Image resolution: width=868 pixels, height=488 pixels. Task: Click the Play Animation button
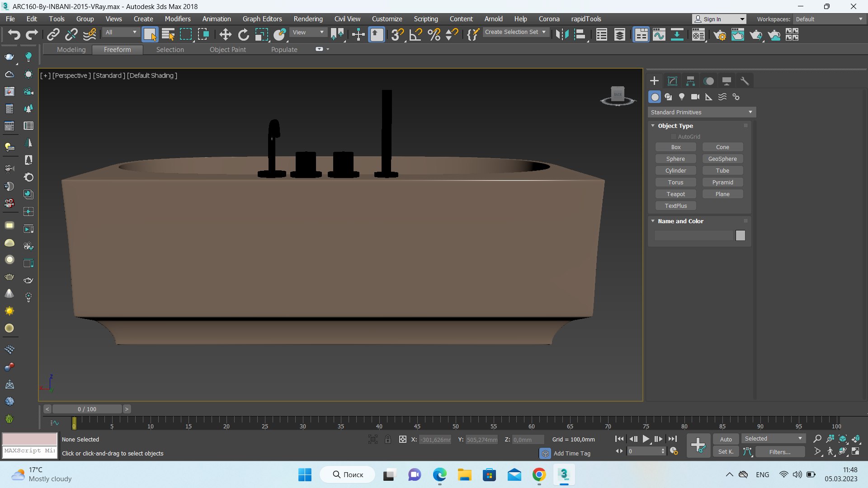[x=646, y=439]
